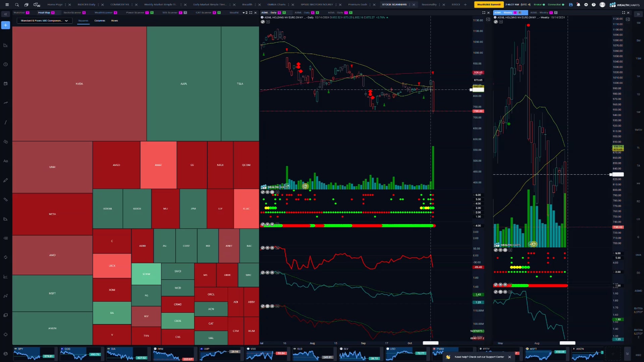Open the GLD mini chart in bottom ticker
This screenshot has height=362, width=644.
(x=314, y=354)
